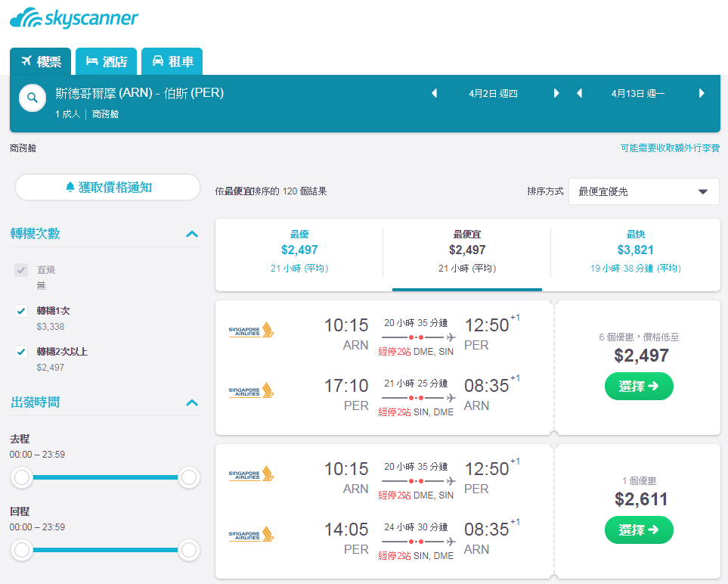Switch to the 租車 car rental tab
The height and width of the screenshot is (584, 728).
pyautogui.click(x=172, y=61)
